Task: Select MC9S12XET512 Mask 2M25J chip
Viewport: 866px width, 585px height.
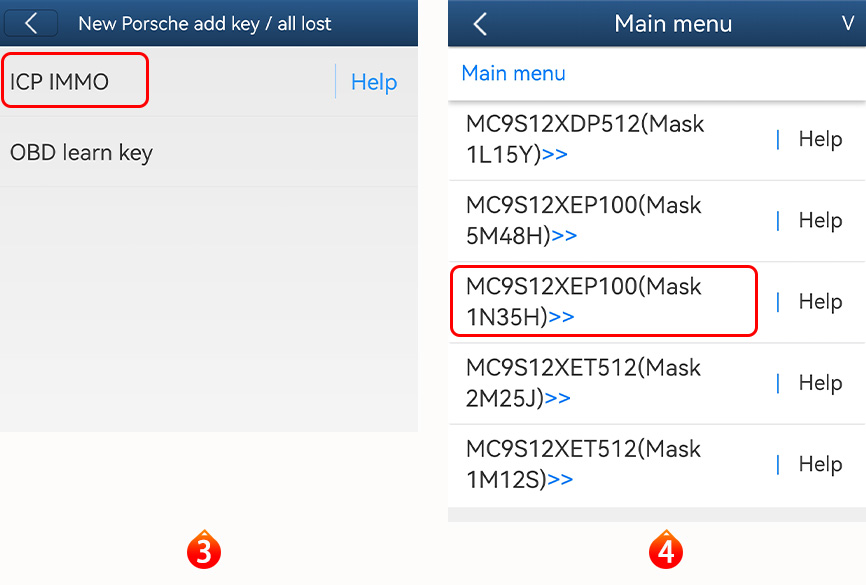Action: click(585, 383)
